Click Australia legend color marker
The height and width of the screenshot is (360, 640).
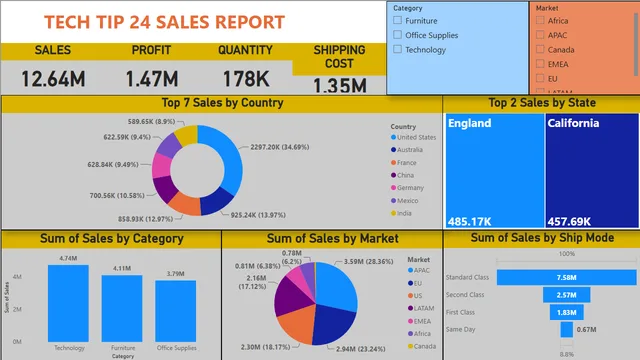pos(393,150)
